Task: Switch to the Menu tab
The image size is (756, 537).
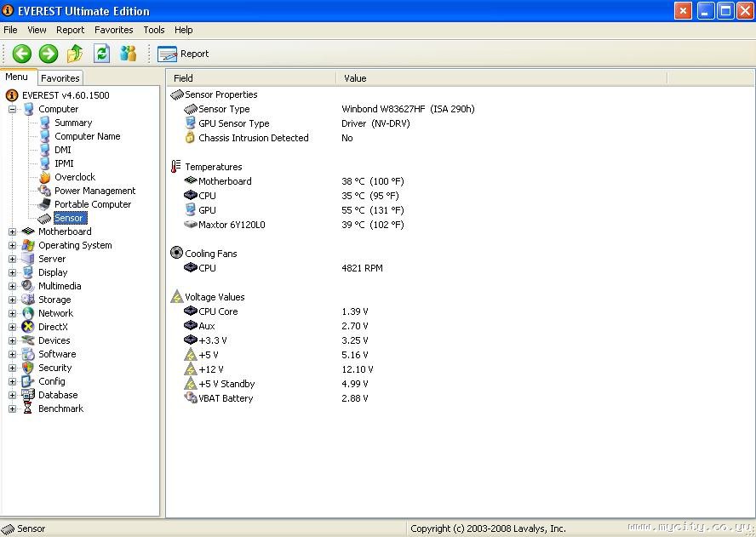Action: (x=17, y=77)
